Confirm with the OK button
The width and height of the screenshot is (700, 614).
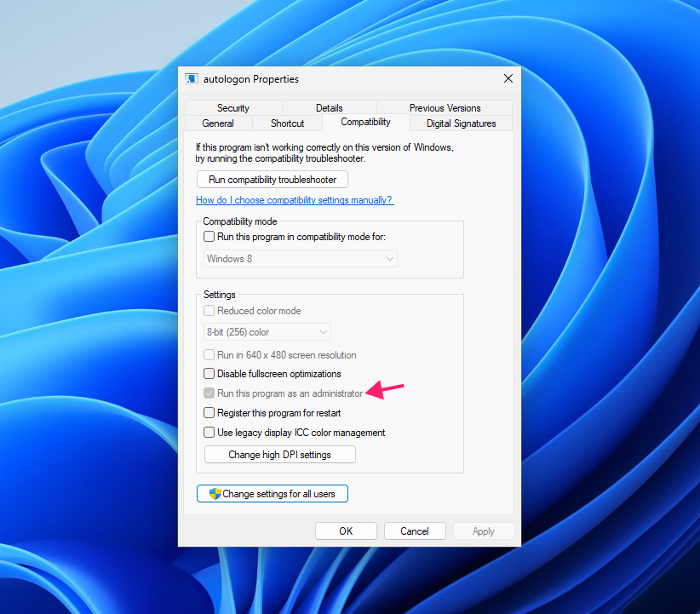346,531
